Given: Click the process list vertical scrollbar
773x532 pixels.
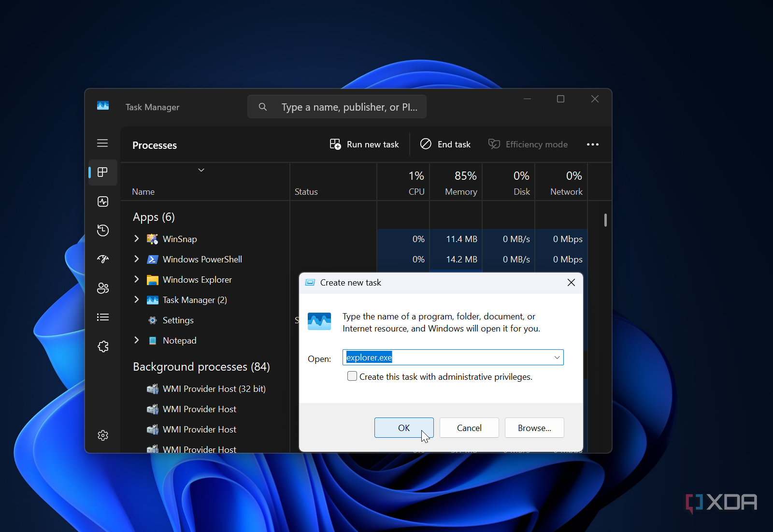Looking at the screenshot, I should coord(605,220).
